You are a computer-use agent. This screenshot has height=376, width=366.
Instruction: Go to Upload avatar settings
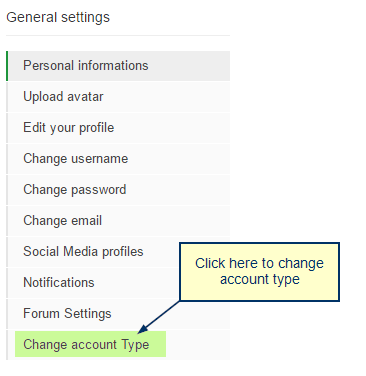tap(118, 97)
